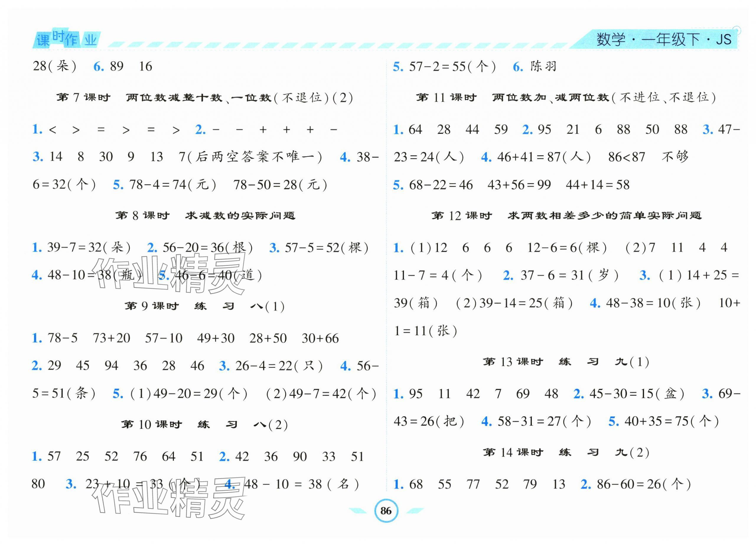This screenshot has width=756, height=546.
Task: Click the answer 陈羽 at top right
Action: point(544,67)
